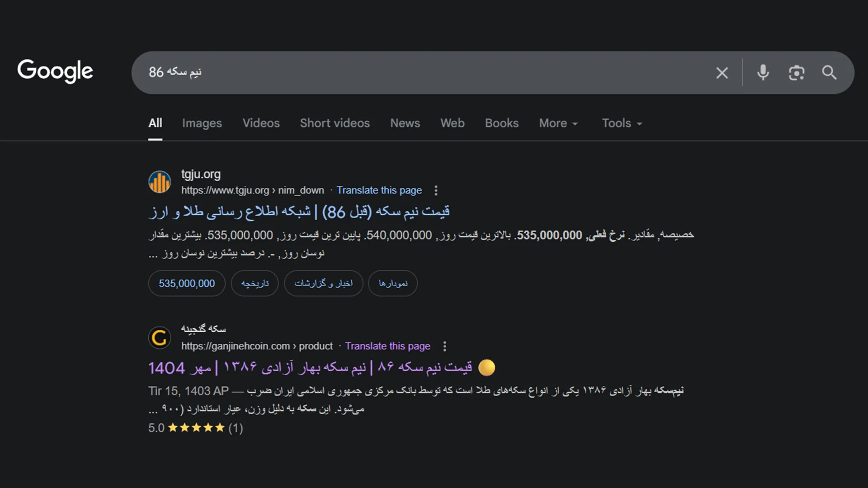
Task: Switch to the News tab
Action: click(x=405, y=123)
